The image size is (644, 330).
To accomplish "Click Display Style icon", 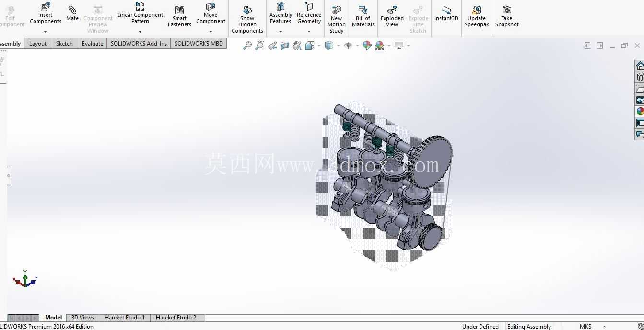I will click(x=329, y=46).
